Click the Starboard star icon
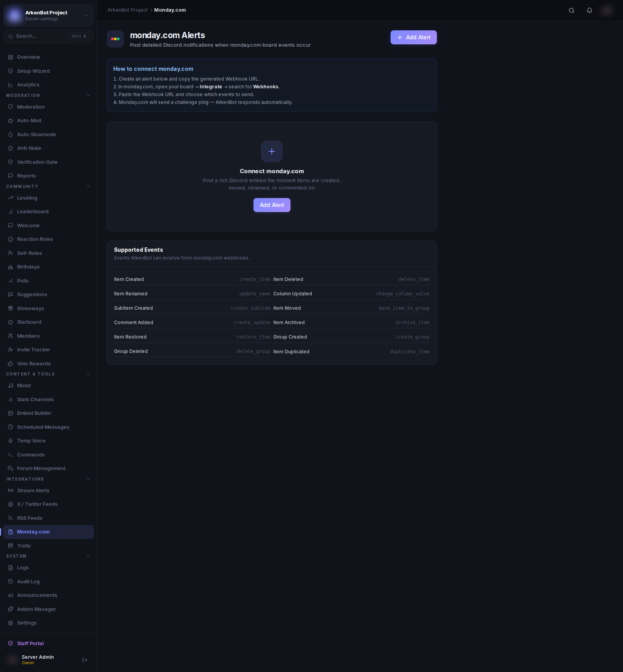The image size is (623, 672). pyautogui.click(x=11, y=322)
